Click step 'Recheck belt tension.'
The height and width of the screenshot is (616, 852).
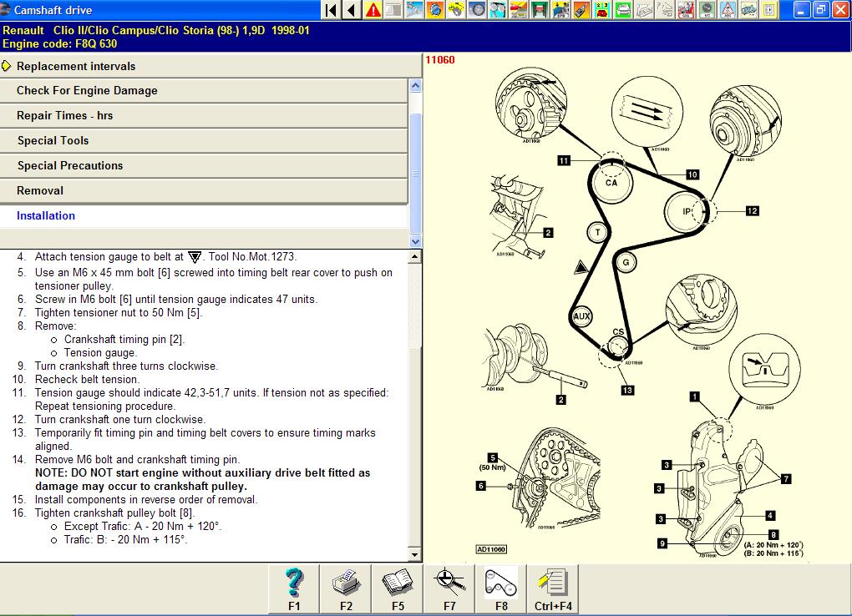(88, 379)
